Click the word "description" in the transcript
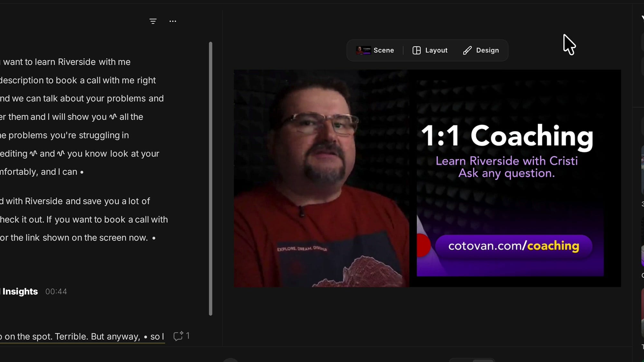Image resolution: width=644 pixels, height=362 pixels. tap(22, 80)
